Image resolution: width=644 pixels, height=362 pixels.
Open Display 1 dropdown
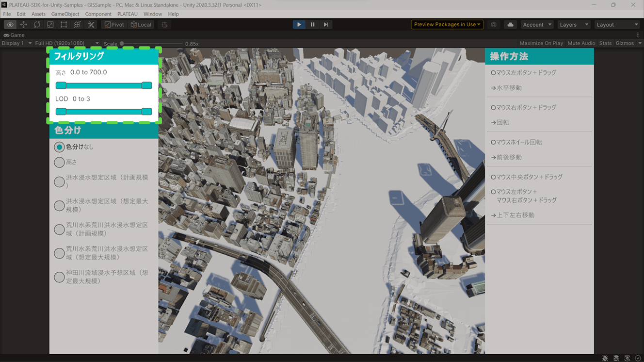(16, 43)
